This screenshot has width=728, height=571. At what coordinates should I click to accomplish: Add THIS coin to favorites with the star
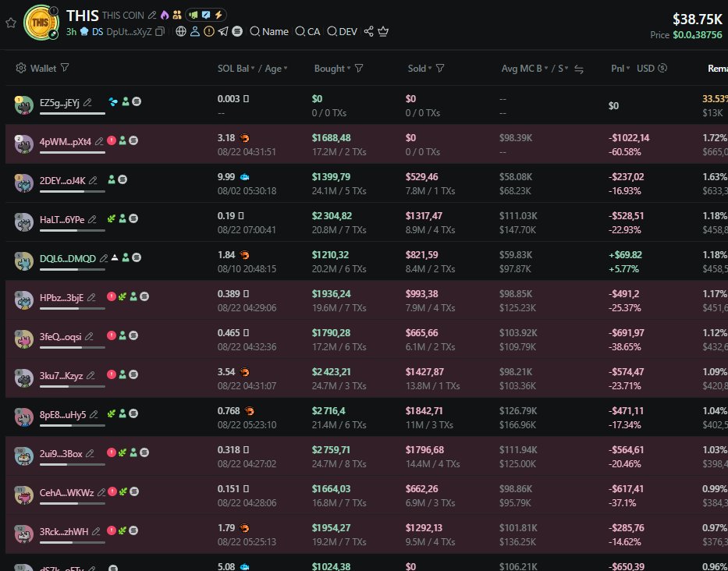[10, 23]
